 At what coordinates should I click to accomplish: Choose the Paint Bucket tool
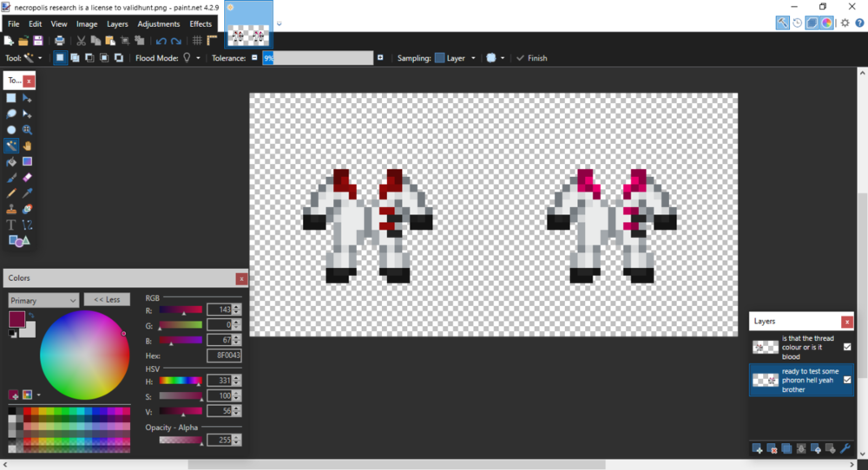pyautogui.click(x=11, y=161)
